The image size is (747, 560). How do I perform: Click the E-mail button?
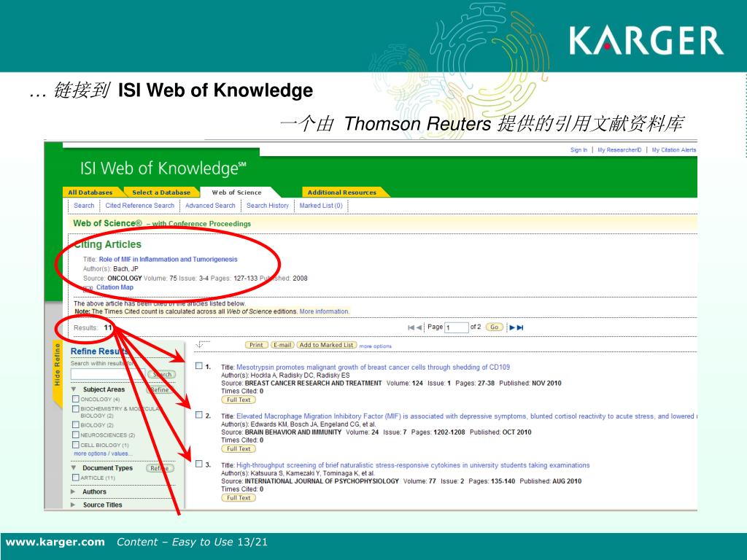282,345
